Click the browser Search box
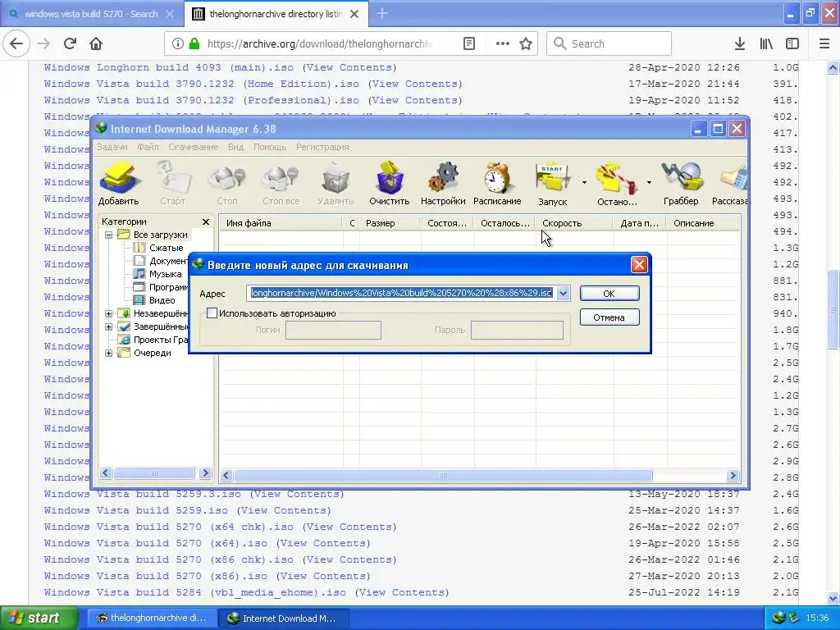 (x=609, y=44)
